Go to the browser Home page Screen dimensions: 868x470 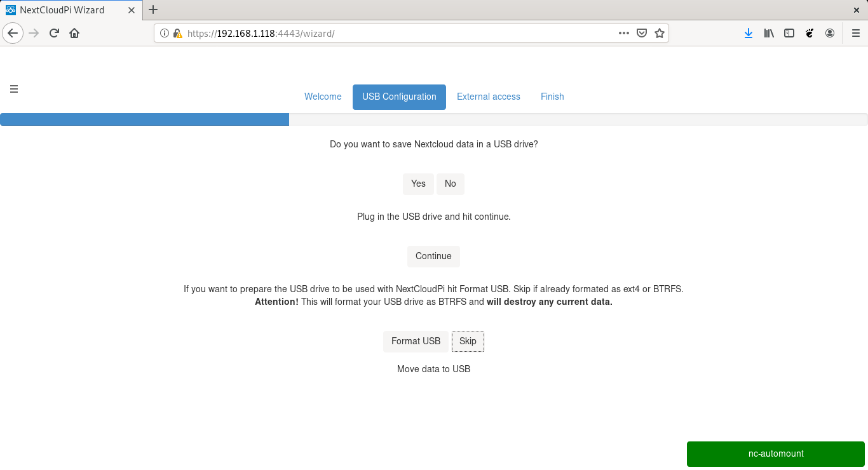(74, 33)
